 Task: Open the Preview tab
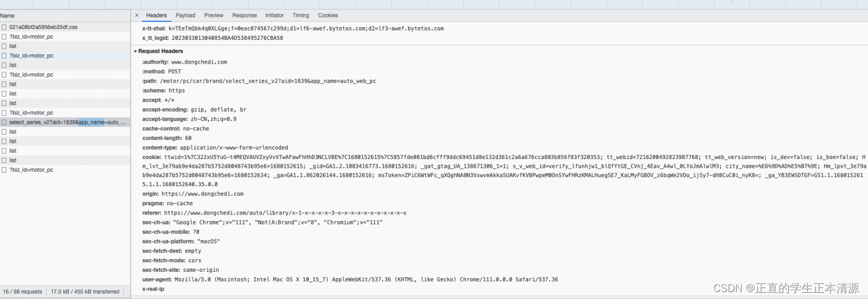click(214, 16)
